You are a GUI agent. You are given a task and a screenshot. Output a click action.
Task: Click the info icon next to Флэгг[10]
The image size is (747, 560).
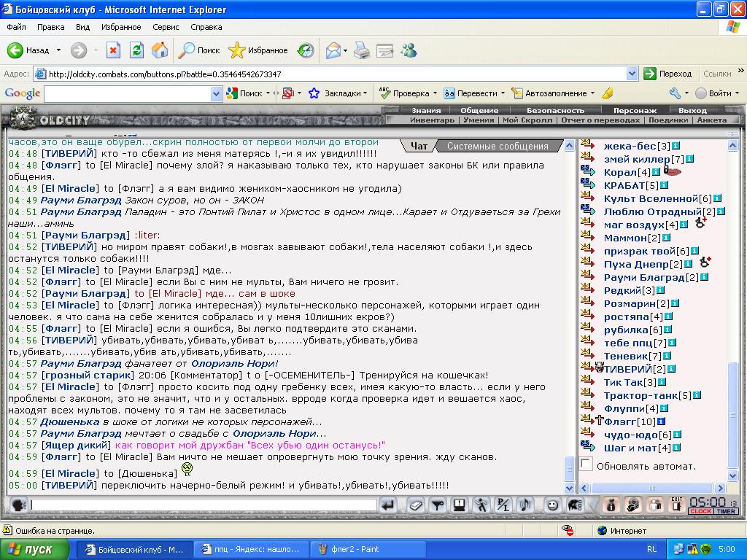661,421
